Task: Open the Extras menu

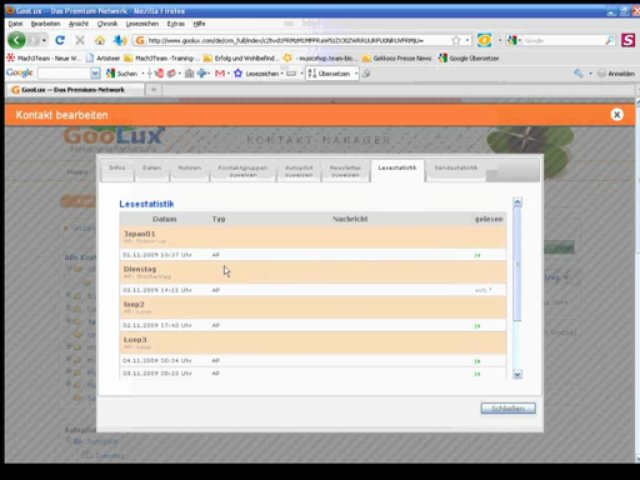Action: pyautogui.click(x=176, y=23)
